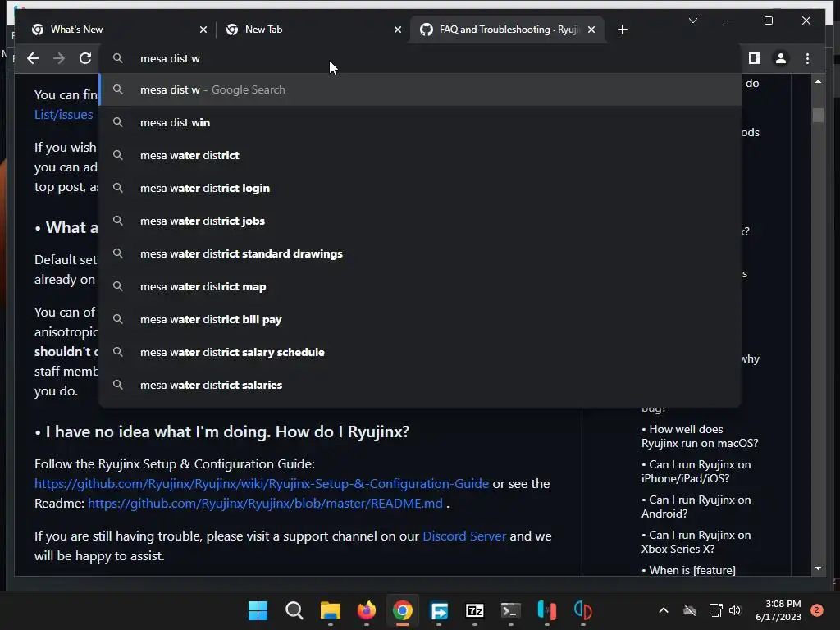Click the page scrollbar down arrow
Screen dimensions: 840x630
[x=818, y=568]
